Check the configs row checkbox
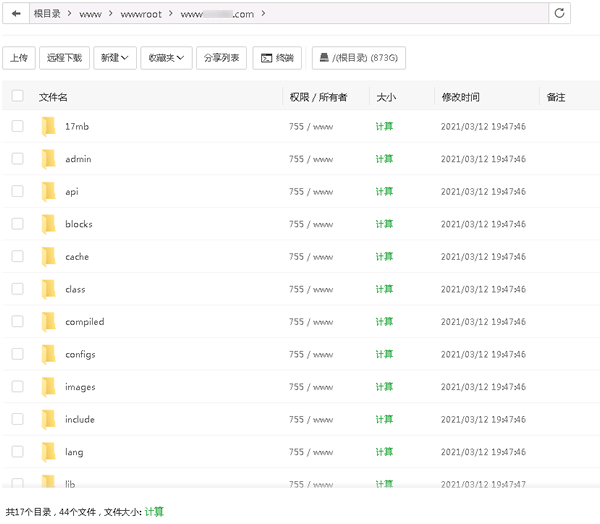The image size is (600, 524). click(17, 354)
